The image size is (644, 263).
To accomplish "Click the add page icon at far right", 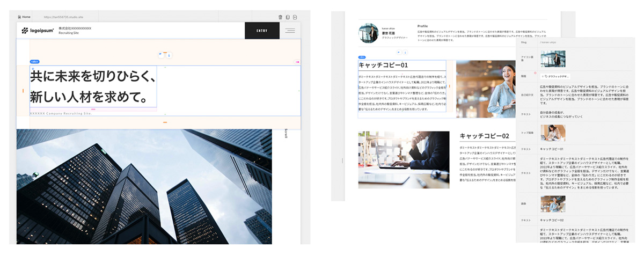I will [x=295, y=17].
